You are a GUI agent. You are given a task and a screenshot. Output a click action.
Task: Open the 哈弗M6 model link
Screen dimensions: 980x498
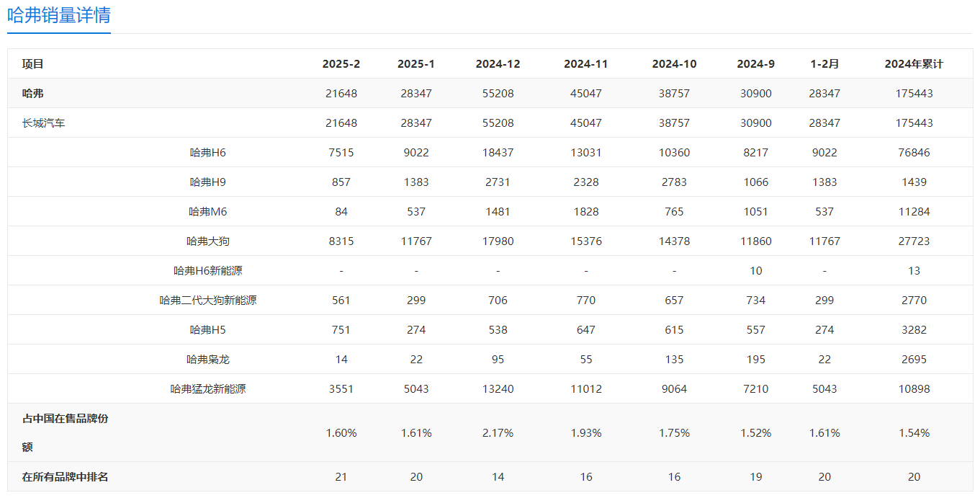tap(208, 212)
